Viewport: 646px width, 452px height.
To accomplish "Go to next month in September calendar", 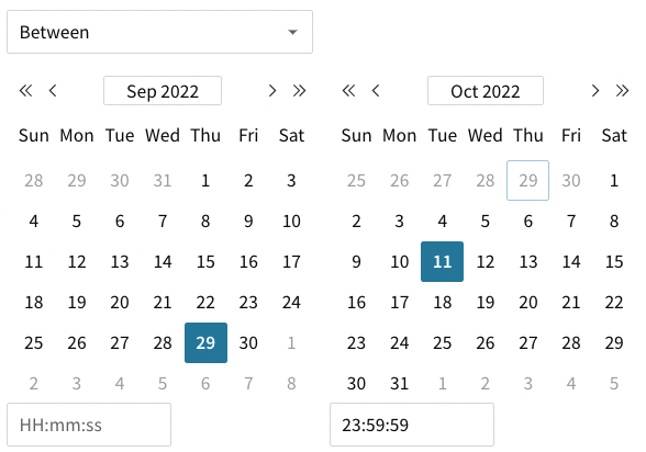I will coord(272,91).
